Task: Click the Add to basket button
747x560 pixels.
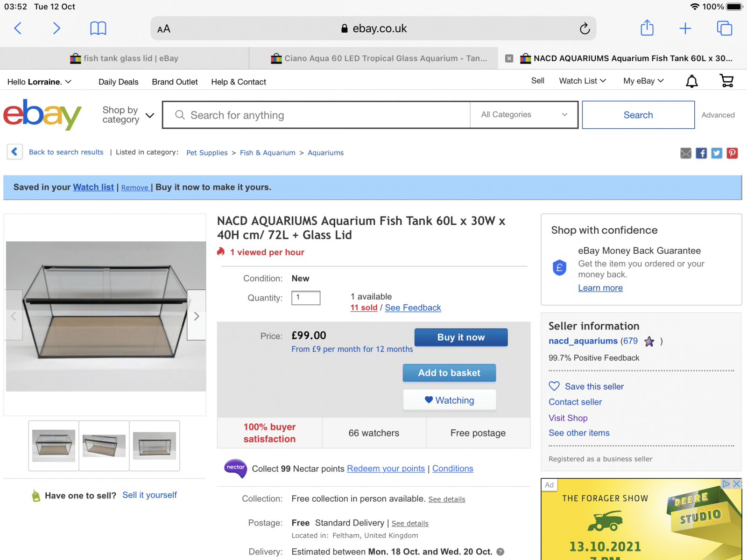Action: pos(449,373)
